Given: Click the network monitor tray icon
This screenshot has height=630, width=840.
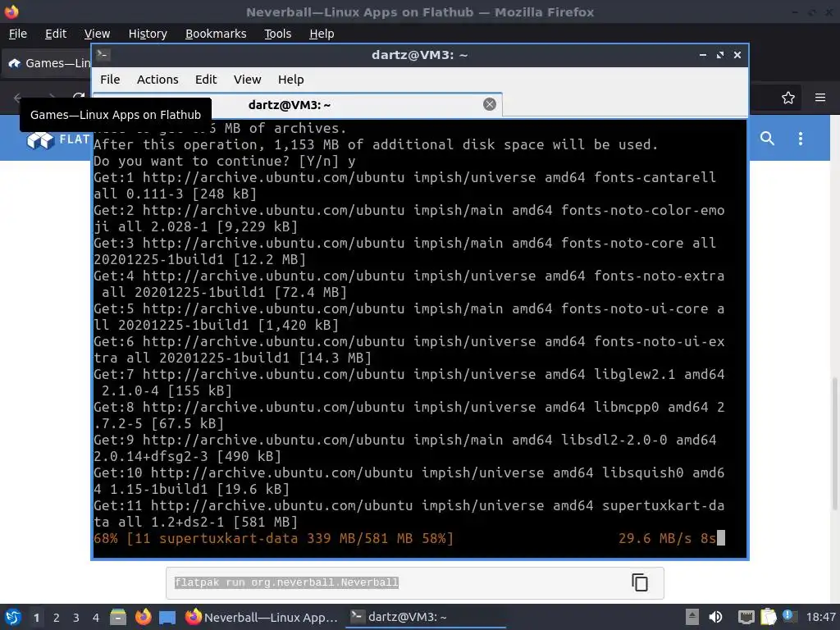Looking at the screenshot, I should (x=746, y=617).
